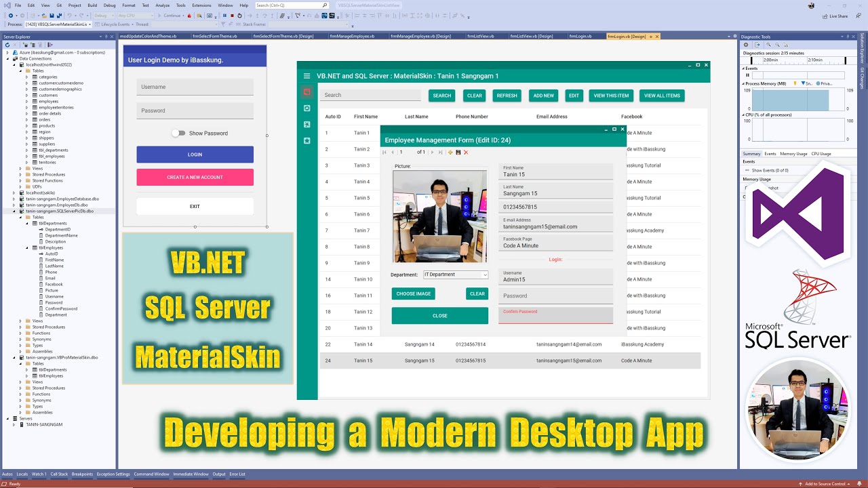Click the Search field above the employee list
Screen dimensions: 868x488
[x=370, y=96]
